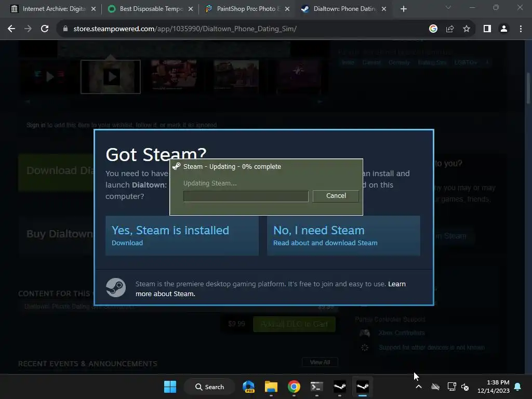
Task: Click Steam icon in updater title bar
Action: [x=177, y=166]
